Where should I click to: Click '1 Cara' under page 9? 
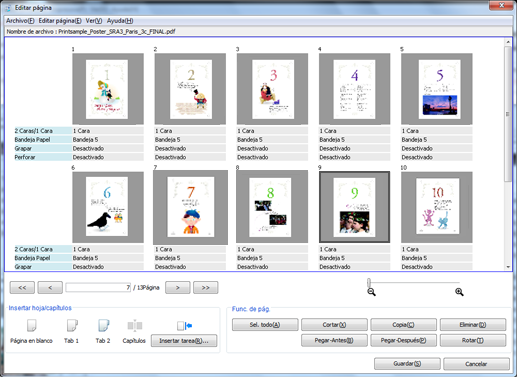point(354,249)
